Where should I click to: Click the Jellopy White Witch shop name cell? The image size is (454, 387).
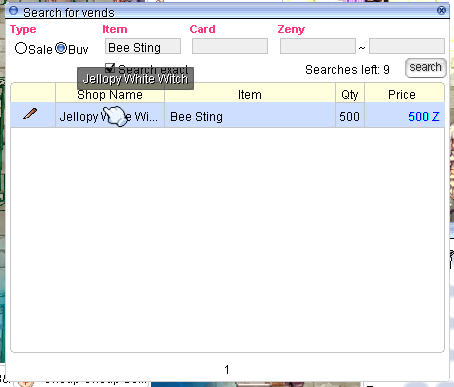pos(110,117)
